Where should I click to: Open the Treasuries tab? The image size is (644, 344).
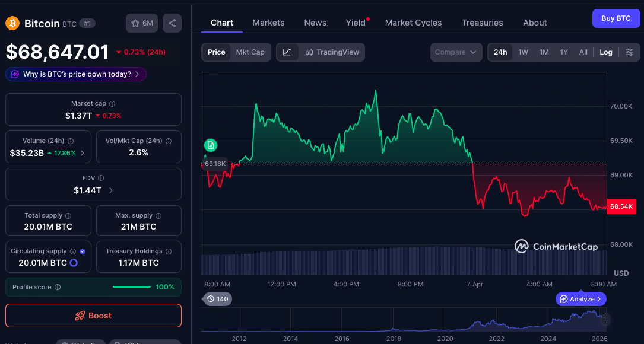coord(482,23)
